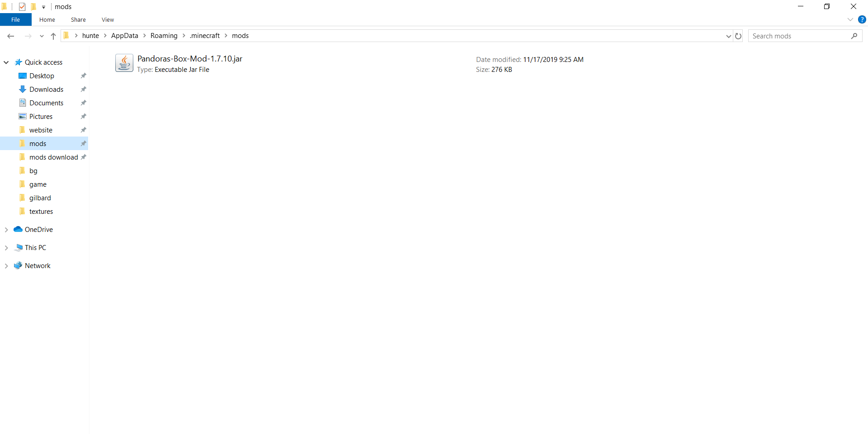Go back with the Back arrow
The height and width of the screenshot is (434, 868).
point(11,36)
